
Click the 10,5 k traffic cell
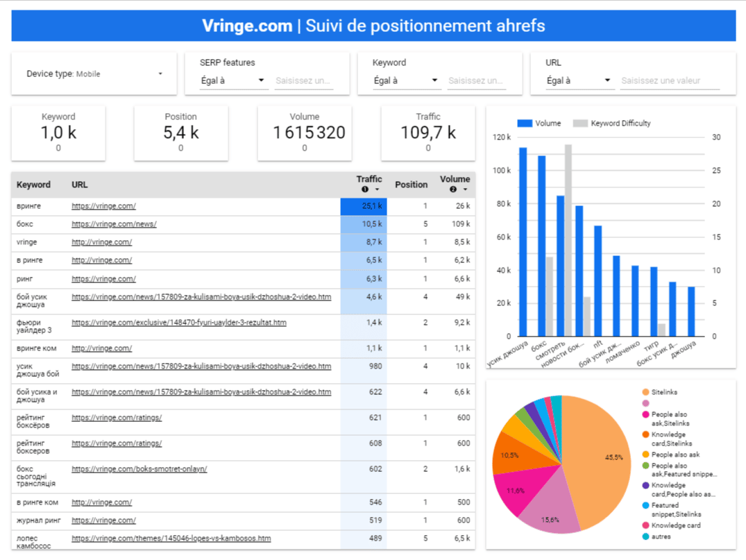[364, 224]
